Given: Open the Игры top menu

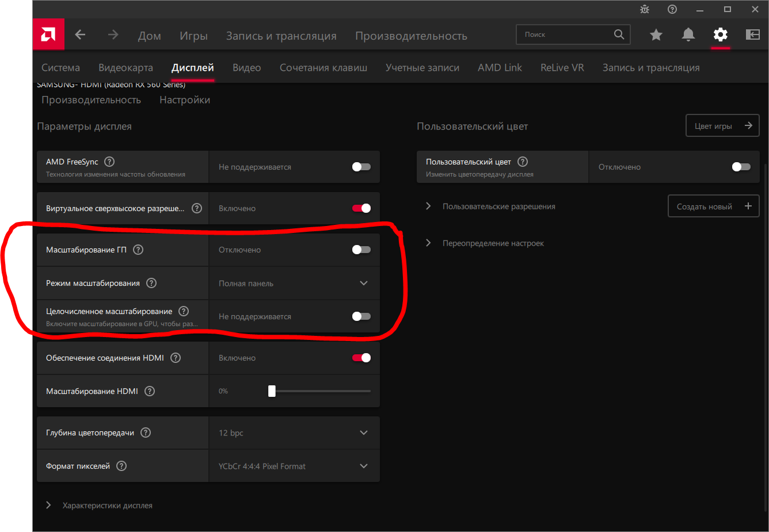Looking at the screenshot, I should coord(193,36).
